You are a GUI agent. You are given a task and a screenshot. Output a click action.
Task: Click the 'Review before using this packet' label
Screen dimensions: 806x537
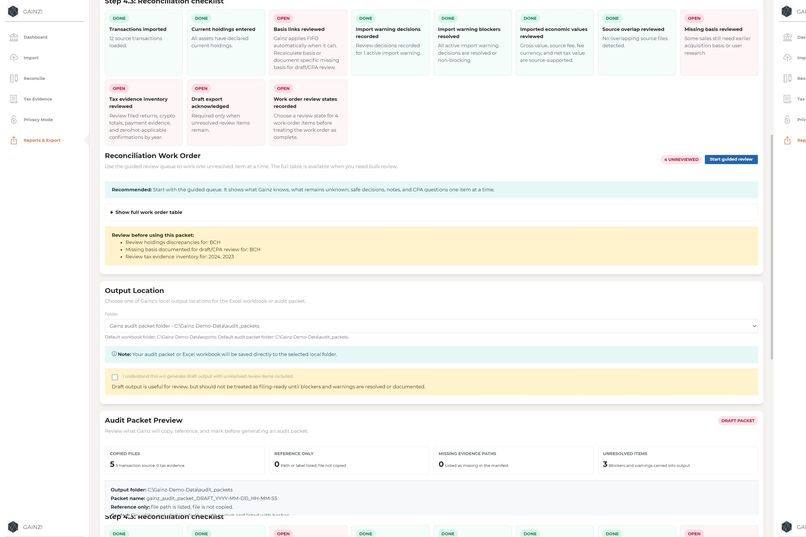153,235
